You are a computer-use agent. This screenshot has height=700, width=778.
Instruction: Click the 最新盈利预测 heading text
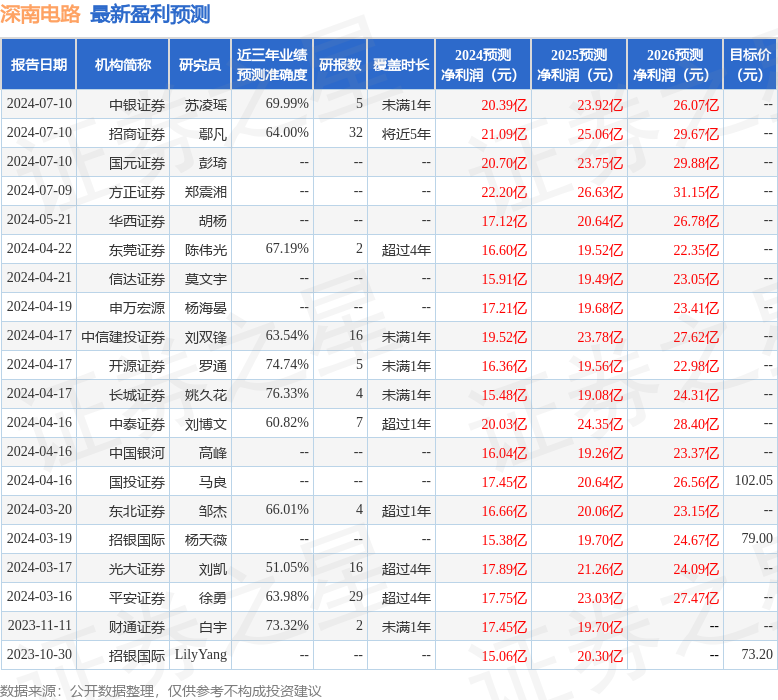point(150,14)
